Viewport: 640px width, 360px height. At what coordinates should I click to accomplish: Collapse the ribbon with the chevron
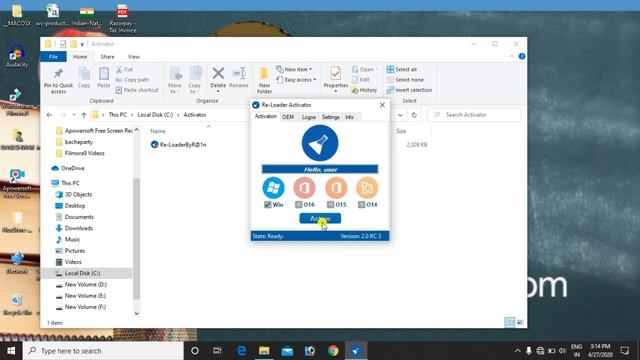[511, 56]
